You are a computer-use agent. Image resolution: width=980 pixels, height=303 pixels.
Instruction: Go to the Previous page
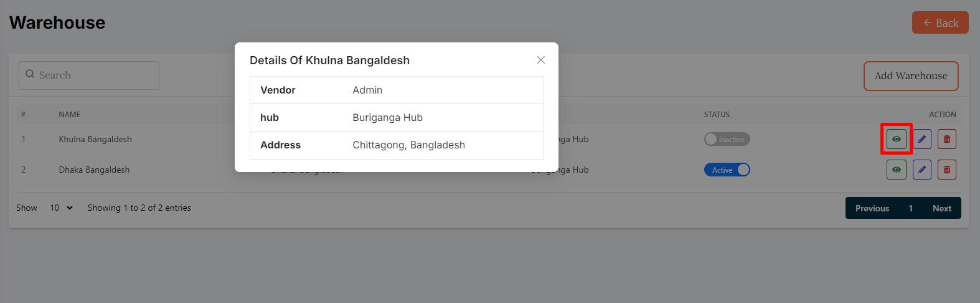click(872, 208)
